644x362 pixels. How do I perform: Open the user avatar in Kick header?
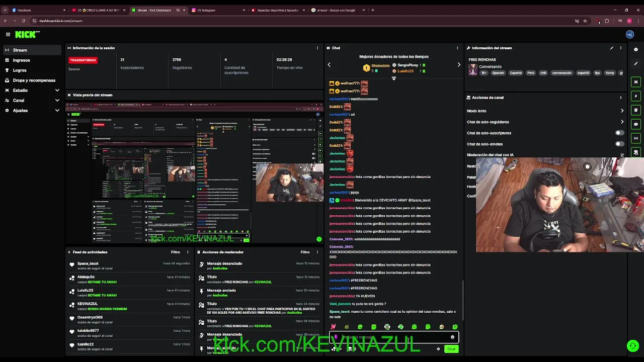629,34
